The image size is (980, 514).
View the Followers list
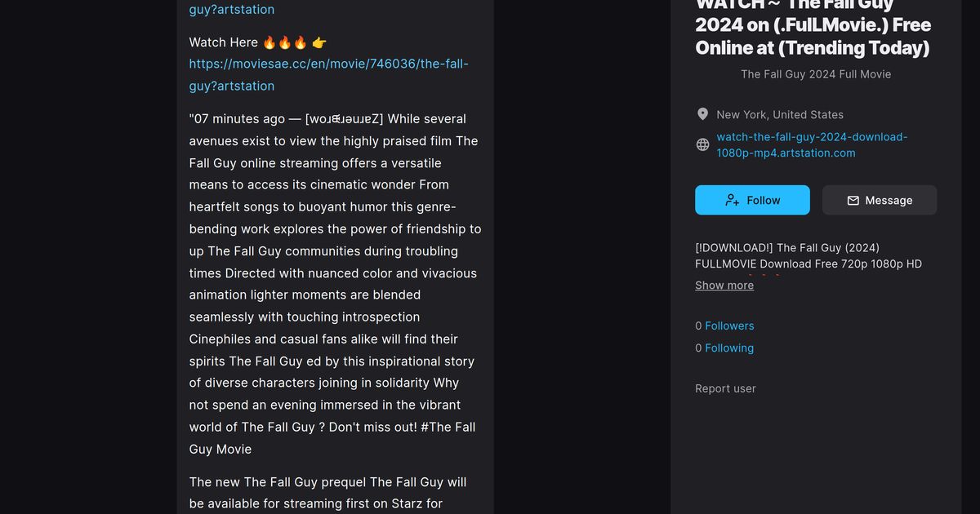(729, 326)
